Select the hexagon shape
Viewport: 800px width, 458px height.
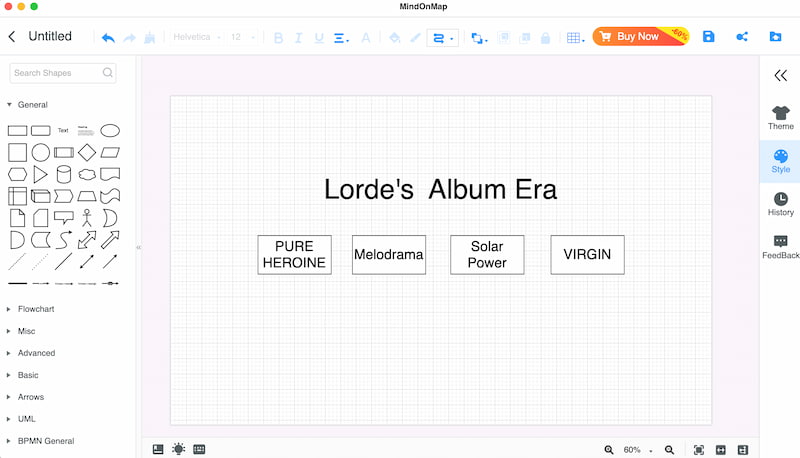(x=17, y=174)
